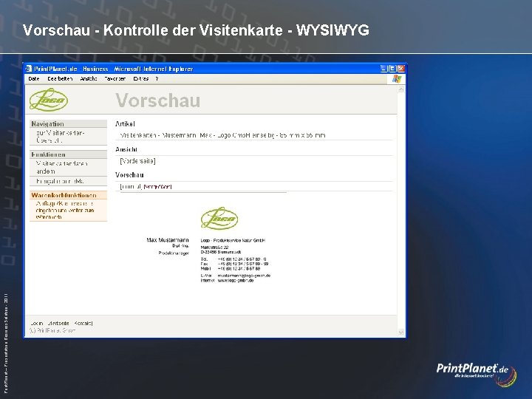The image size is (532, 399).
Task: Open the Ansicht menu in the menu bar
Action: click(89, 79)
